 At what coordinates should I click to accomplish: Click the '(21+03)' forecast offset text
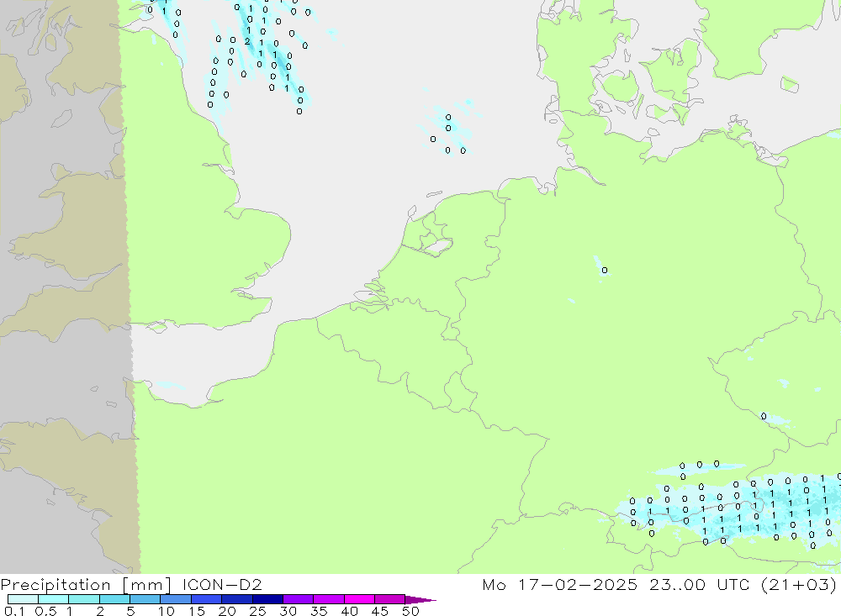coord(799,584)
